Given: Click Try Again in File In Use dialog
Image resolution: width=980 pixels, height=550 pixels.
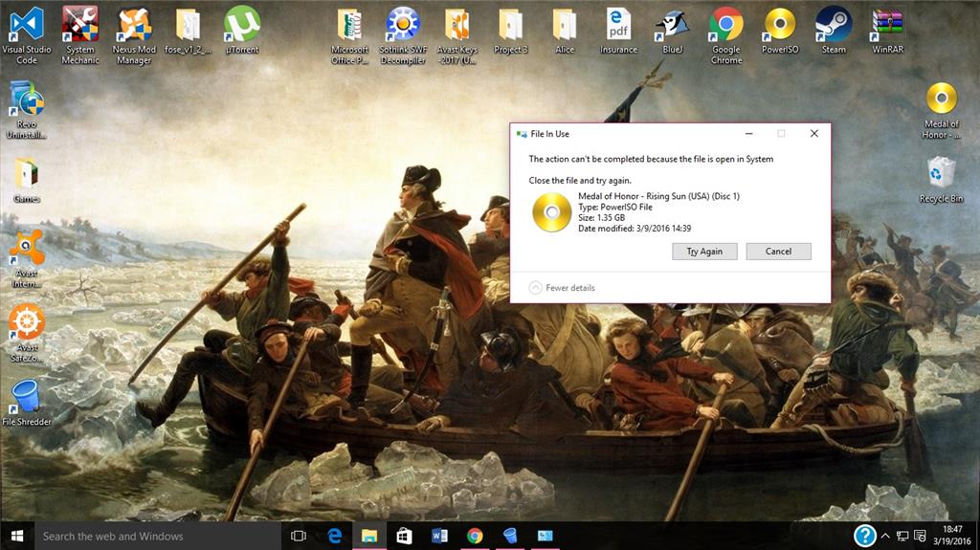Looking at the screenshot, I should [704, 252].
